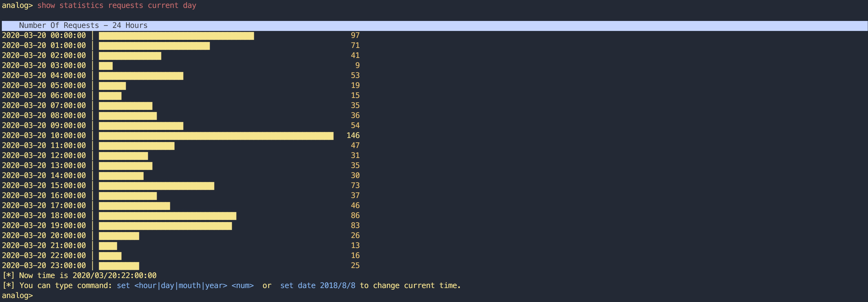Click the request count 73
Viewport: 868px width, 302px height.
(355, 186)
